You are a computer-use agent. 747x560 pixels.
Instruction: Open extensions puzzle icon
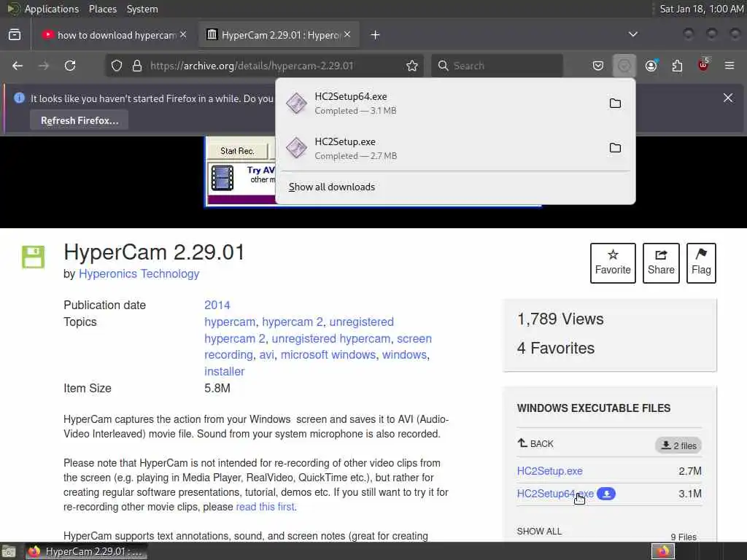click(677, 66)
